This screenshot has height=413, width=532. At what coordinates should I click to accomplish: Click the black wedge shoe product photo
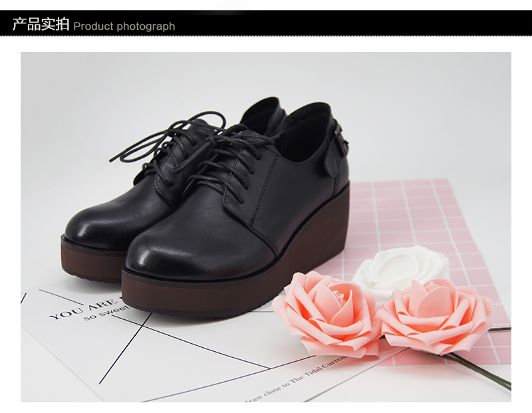265,227
